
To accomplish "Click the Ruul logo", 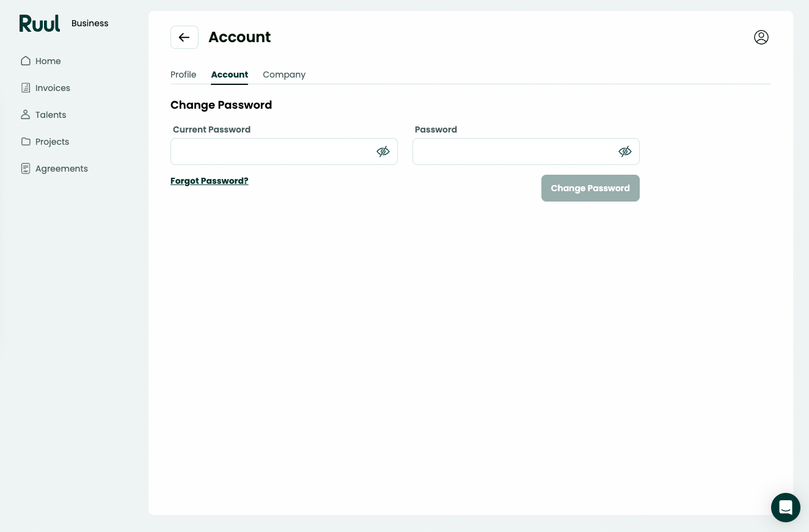I will tap(40, 23).
